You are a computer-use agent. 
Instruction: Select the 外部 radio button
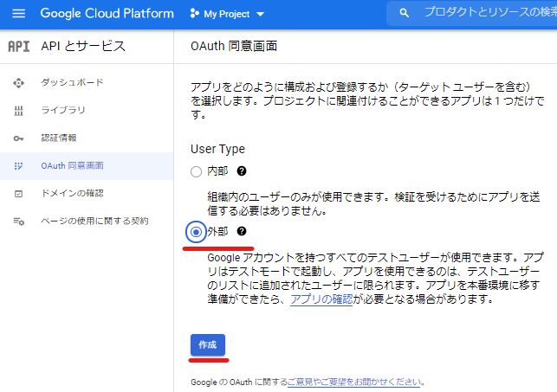196,232
